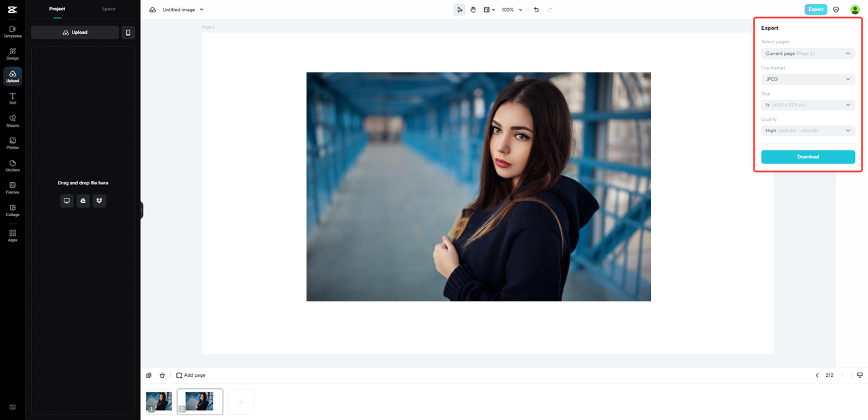This screenshot has height=420, width=868.
Task: Select the woman photo on canvas
Action: [479, 186]
